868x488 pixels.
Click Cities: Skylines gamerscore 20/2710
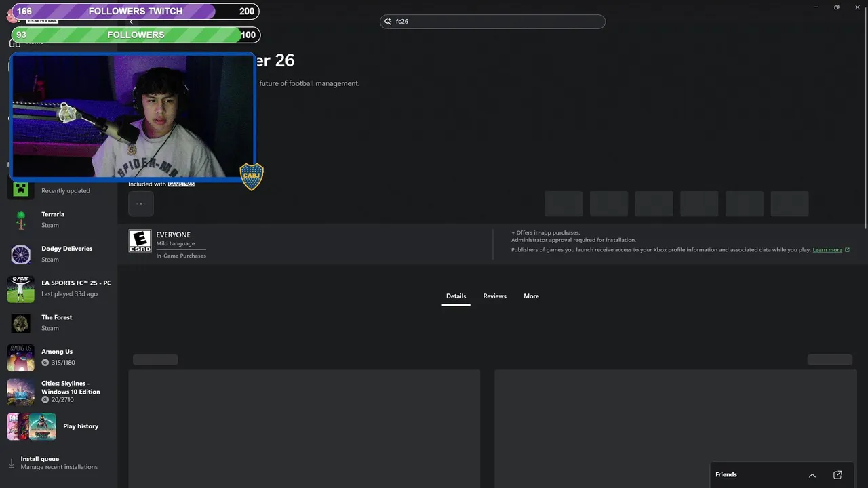pyautogui.click(x=58, y=400)
